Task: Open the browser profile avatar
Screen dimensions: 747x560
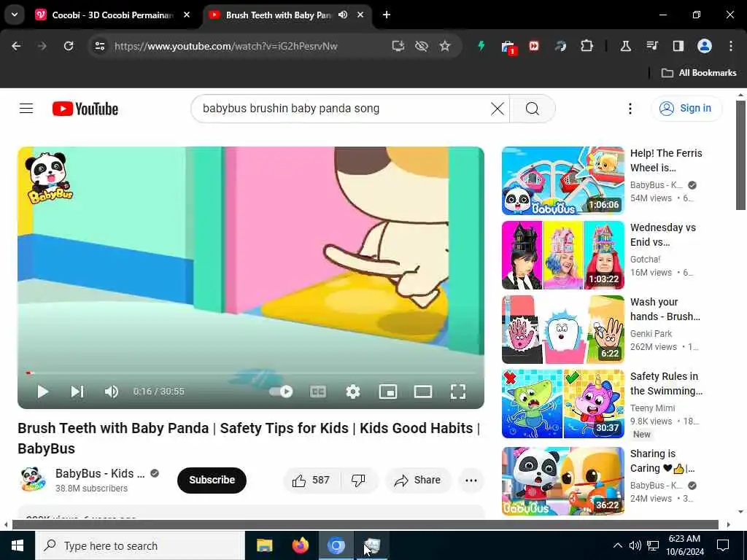Action: point(705,46)
